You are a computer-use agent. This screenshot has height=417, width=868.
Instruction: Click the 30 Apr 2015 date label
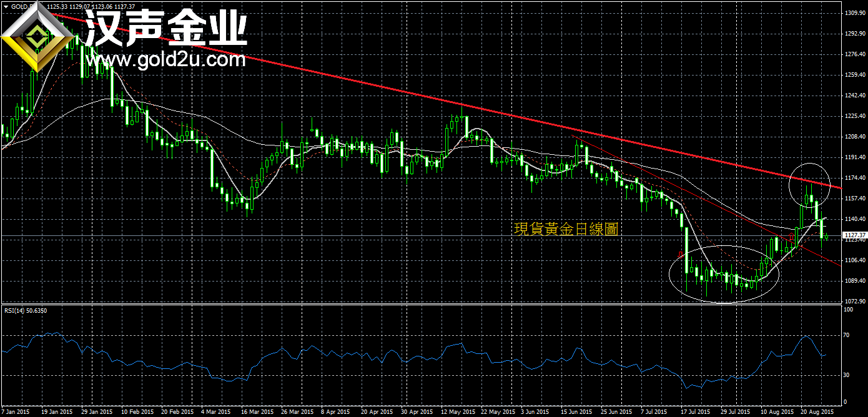(418, 412)
